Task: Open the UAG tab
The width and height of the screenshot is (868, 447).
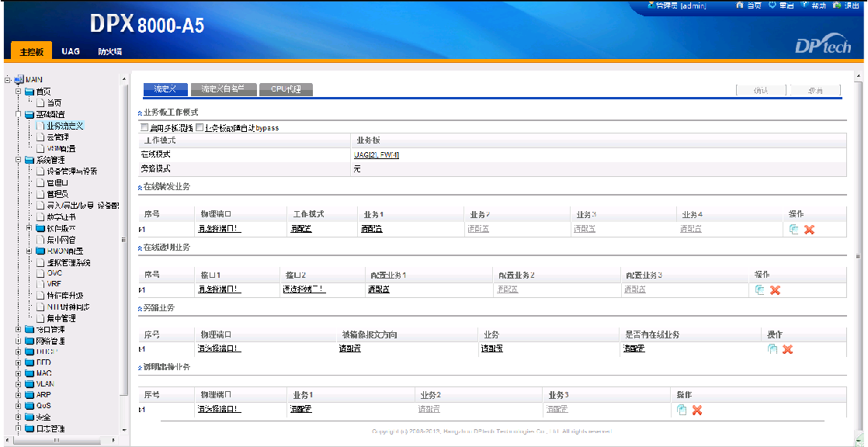Action: click(71, 50)
